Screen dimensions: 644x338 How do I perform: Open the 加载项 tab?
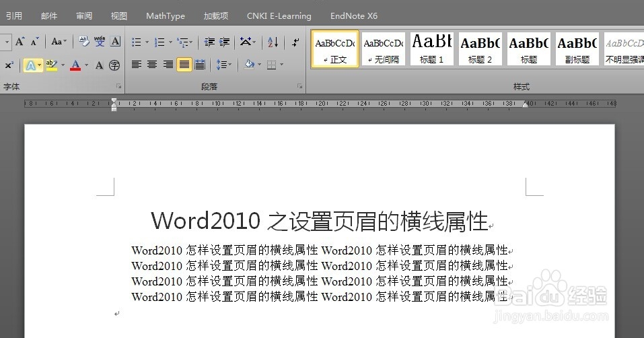(216, 16)
